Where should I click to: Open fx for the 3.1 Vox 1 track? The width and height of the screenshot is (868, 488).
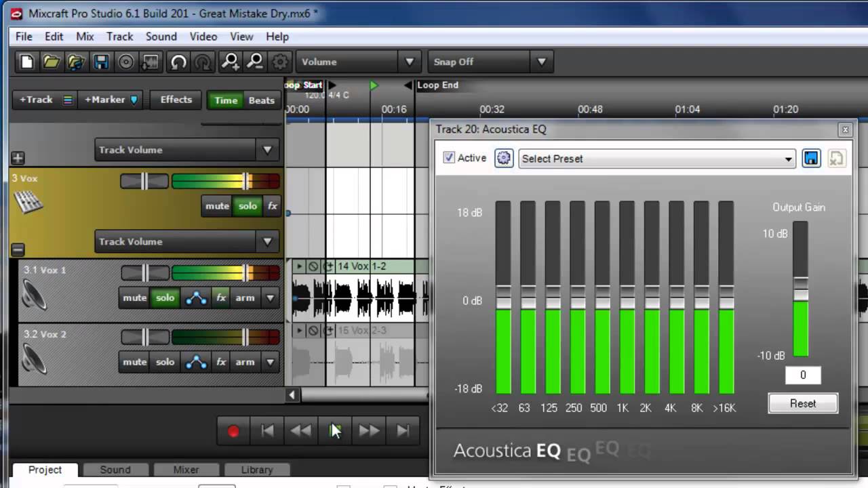[x=221, y=298]
